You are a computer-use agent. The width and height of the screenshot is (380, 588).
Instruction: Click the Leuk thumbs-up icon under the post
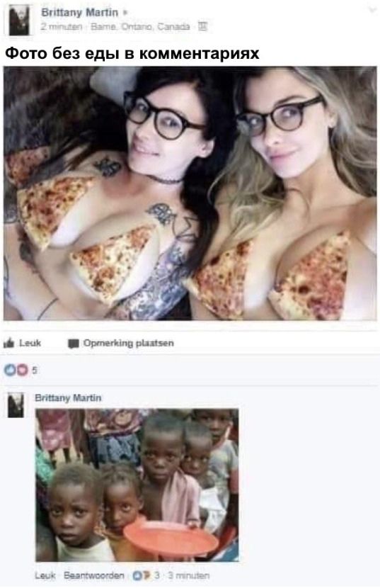pos(8,343)
